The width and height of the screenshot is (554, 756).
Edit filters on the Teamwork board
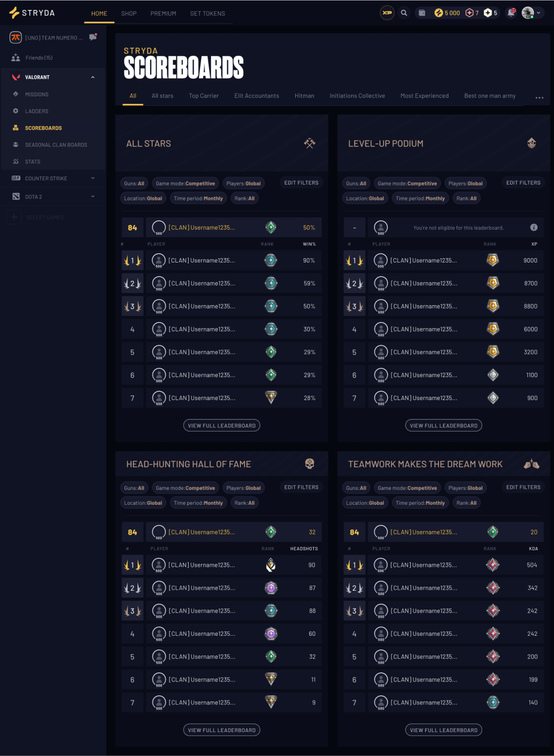coord(523,487)
